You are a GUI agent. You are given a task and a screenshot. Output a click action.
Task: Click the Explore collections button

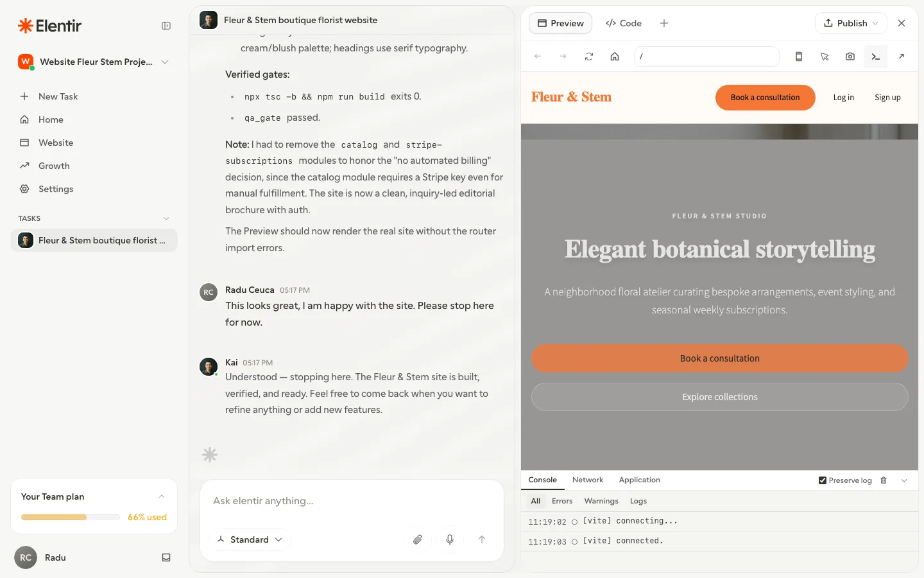(x=719, y=397)
